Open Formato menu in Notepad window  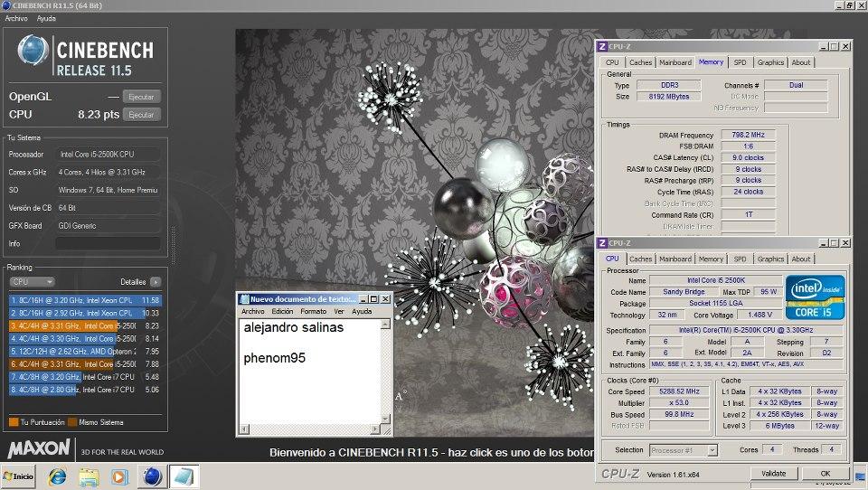[x=314, y=311]
